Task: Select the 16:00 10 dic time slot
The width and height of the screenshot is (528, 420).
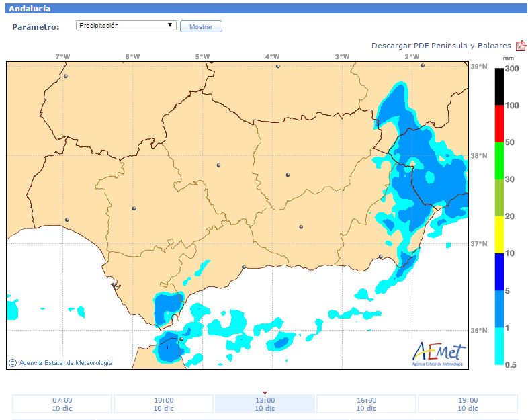Action: pyautogui.click(x=366, y=404)
